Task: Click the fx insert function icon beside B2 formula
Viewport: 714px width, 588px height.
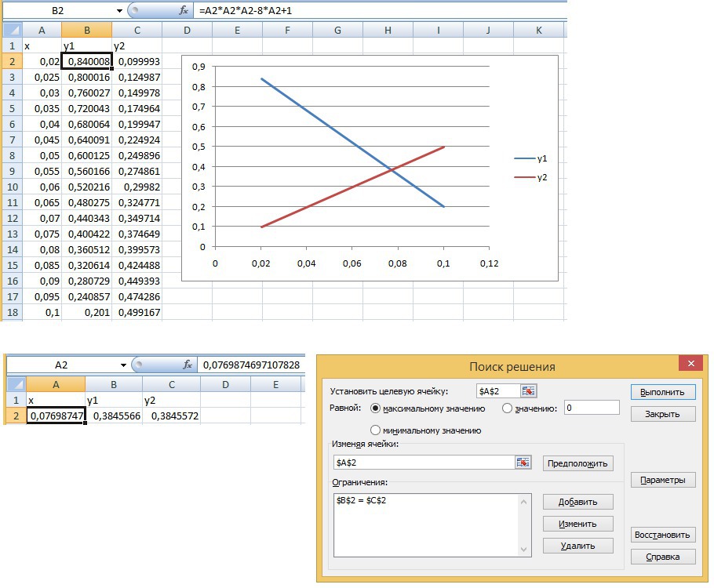Action: click(184, 11)
